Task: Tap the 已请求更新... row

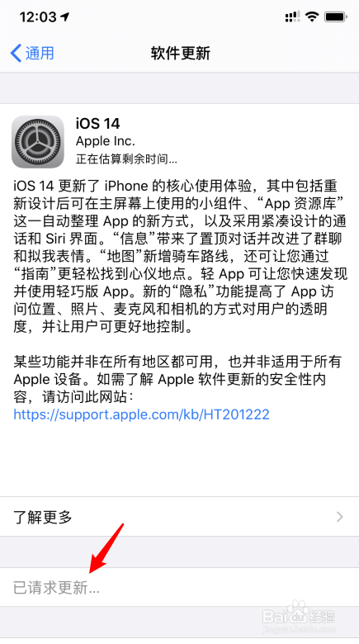Action: [180, 587]
